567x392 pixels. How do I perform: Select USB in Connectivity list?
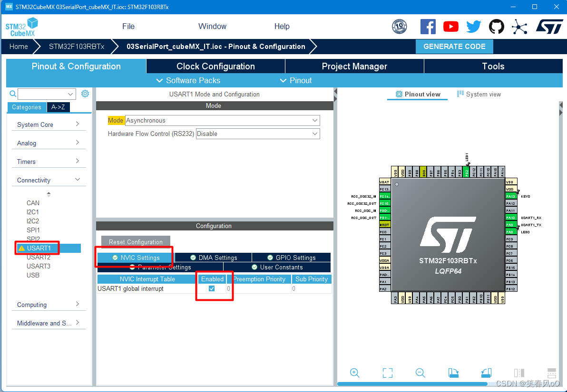(x=33, y=275)
